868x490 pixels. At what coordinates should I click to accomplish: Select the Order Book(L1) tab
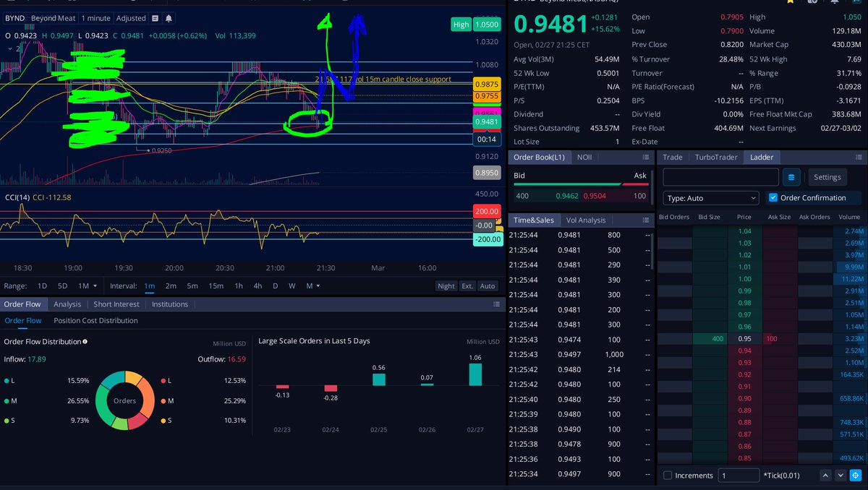click(539, 157)
